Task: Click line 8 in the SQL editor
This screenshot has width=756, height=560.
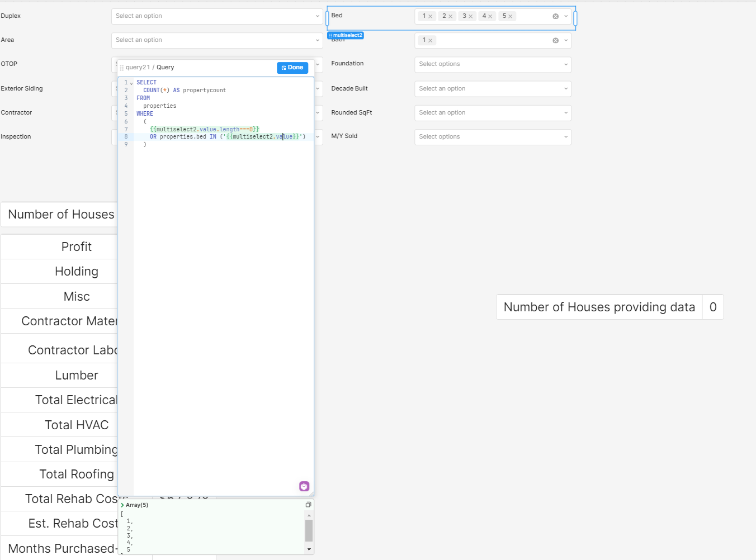Action: (224, 136)
